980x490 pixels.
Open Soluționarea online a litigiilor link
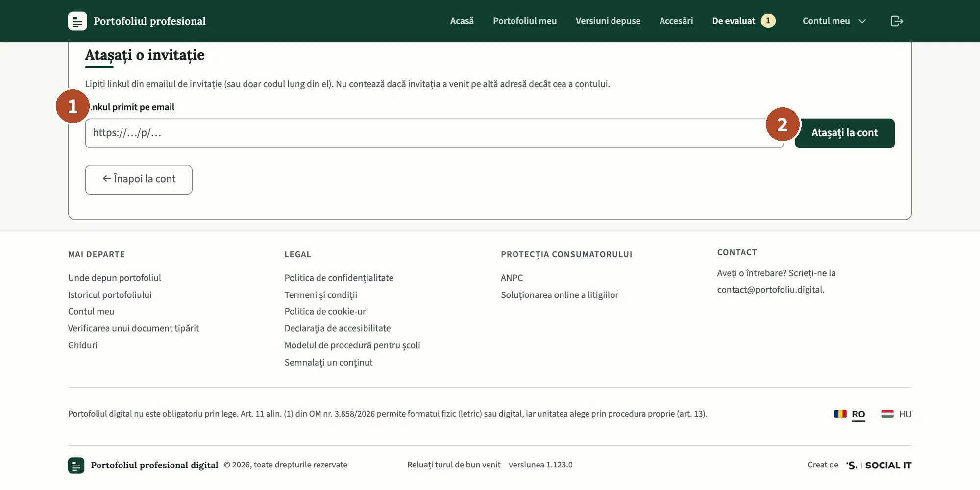tap(560, 295)
